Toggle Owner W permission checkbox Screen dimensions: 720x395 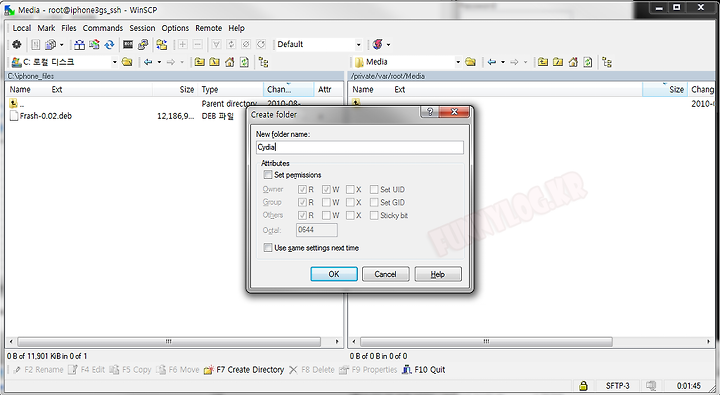tap(326, 189)
